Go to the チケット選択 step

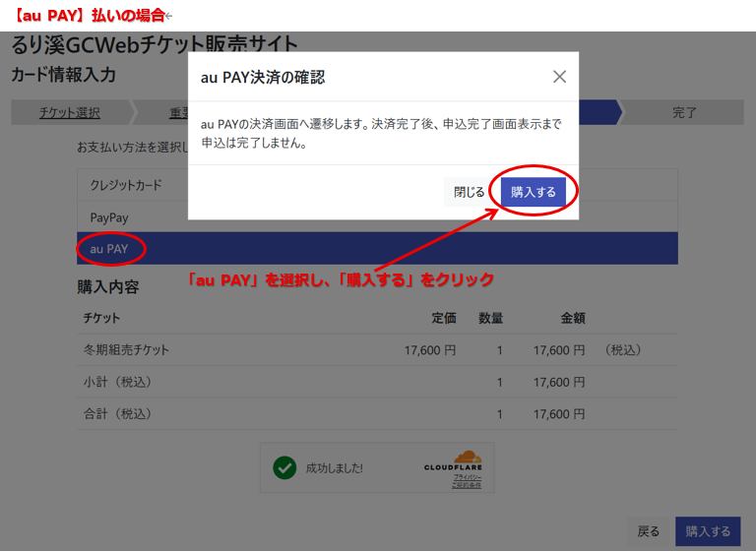(x=70, y=112)
